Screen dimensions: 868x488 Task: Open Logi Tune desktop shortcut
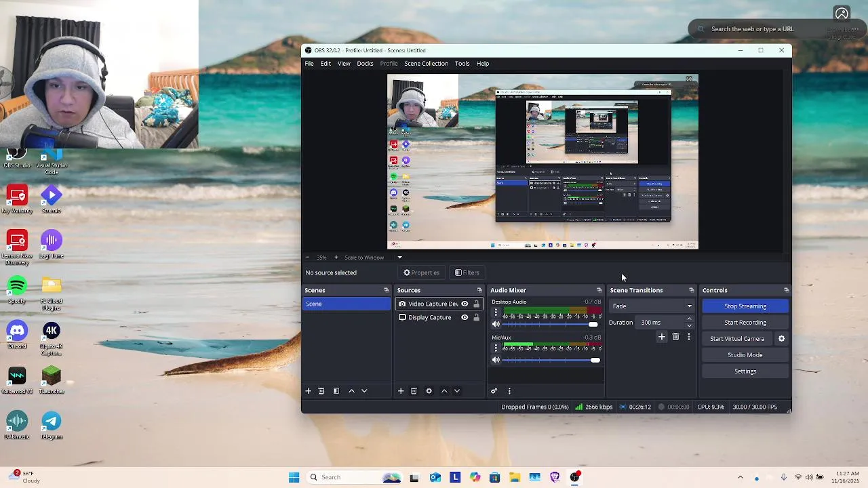pyautogui.click(x=52, y=245)
